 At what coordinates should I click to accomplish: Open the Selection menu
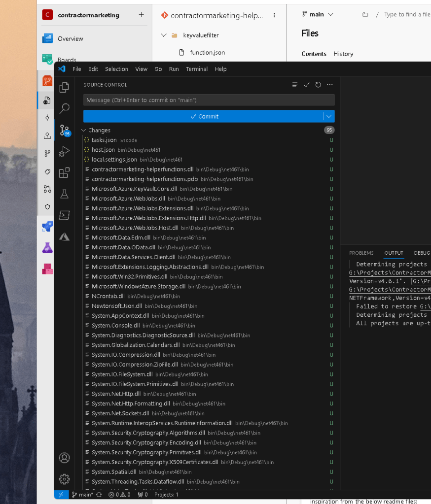pyautogui.click(x=116, y=69)
